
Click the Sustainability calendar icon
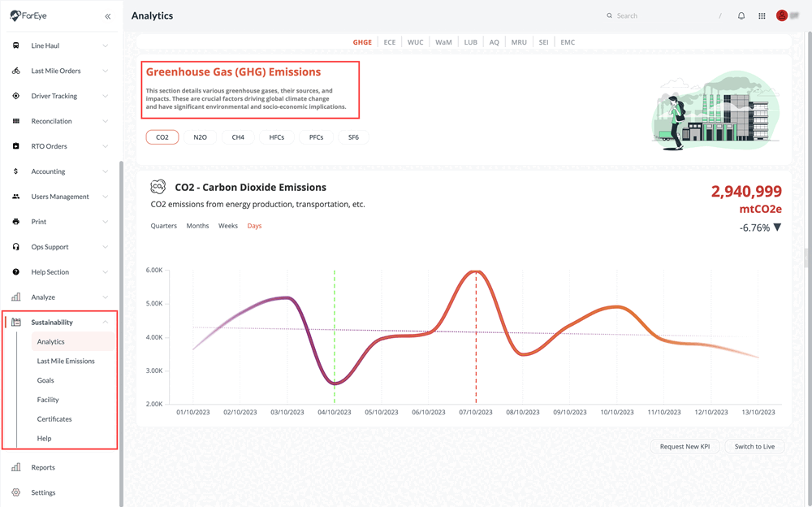(16, 322)
